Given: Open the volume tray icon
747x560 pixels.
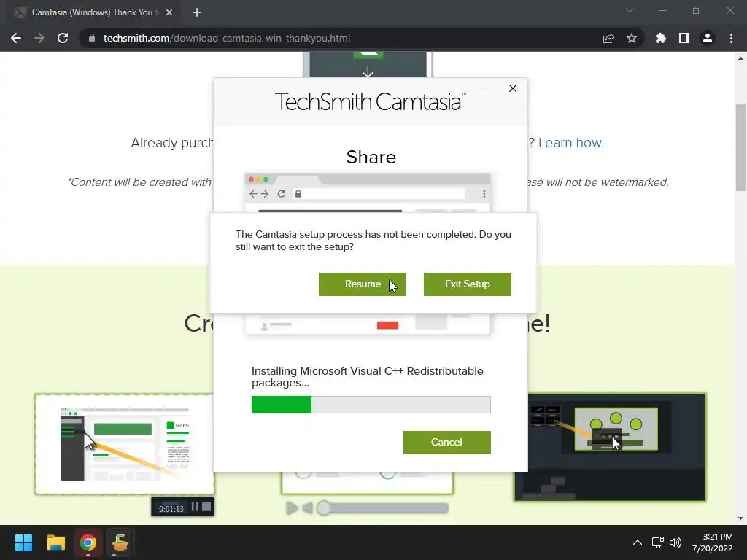Looking at the screenshot, I should [x=675, y=542].
